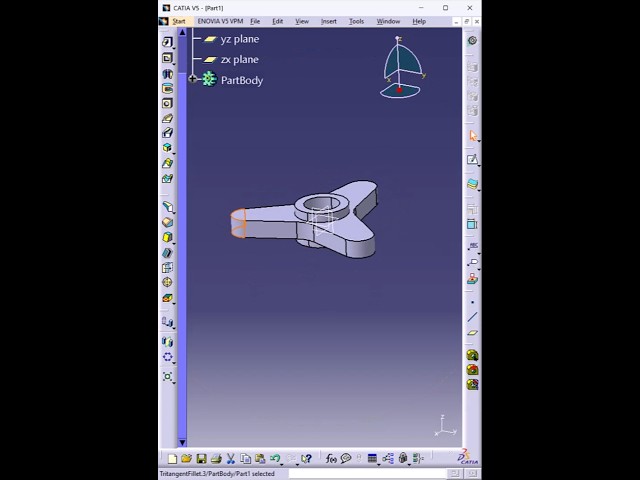Viewport: 640px width, 480px height.
Task: Open the Undo history dropdown arrow
Action: pos(282,464)
